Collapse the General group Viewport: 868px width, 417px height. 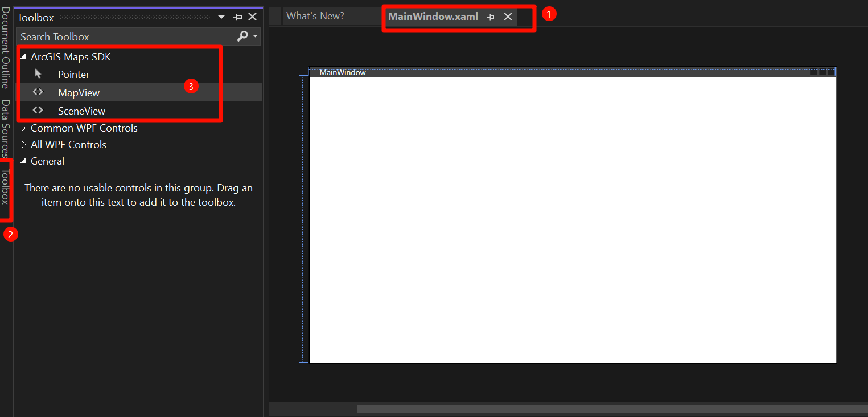coord(23,161)
